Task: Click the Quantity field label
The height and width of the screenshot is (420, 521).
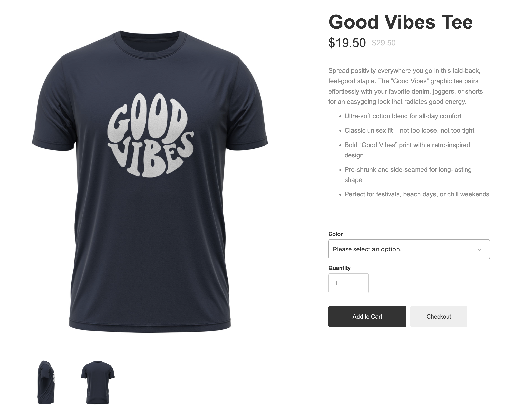Action: click(339, 268)
